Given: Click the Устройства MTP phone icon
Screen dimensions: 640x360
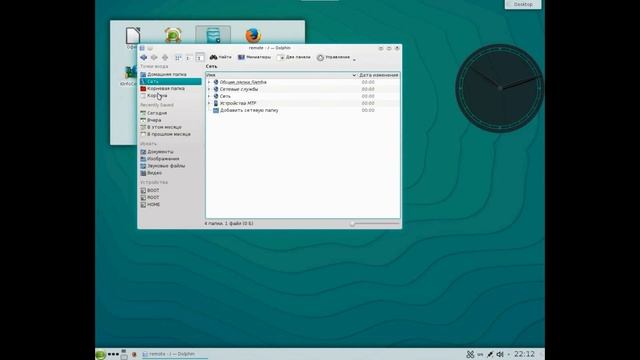Looking at the screenshot, I should click(216, 103).
